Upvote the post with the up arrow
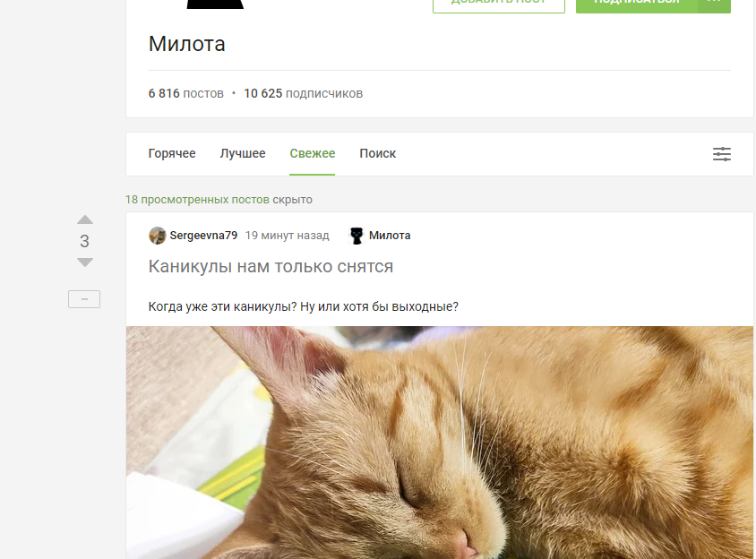The height and width of the screenshot is (559, 756). tap(85, 220)
